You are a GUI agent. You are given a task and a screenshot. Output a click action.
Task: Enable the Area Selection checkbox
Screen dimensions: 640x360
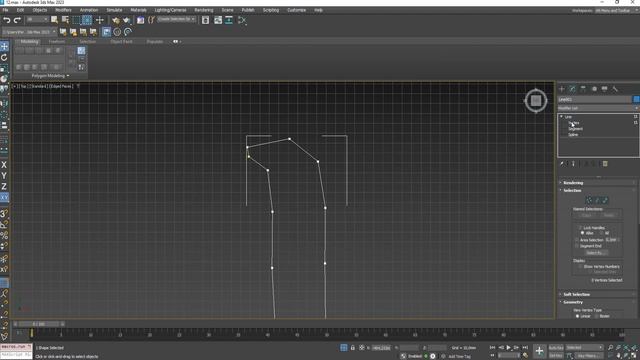577,240
